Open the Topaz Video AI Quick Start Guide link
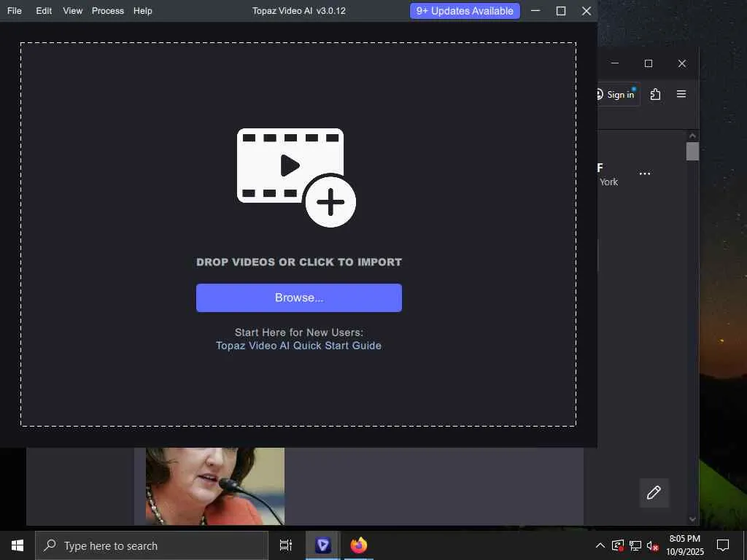The width and height of the screenshot is (747, 560). (x=298, y=346)
